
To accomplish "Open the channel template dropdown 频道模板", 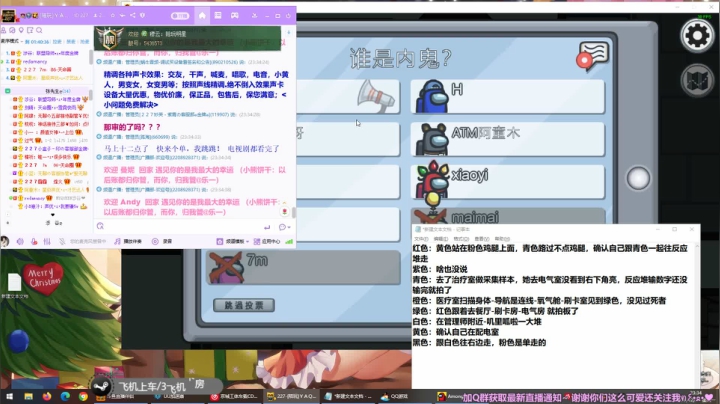I will pyautogui.click(x=233, y=241).
